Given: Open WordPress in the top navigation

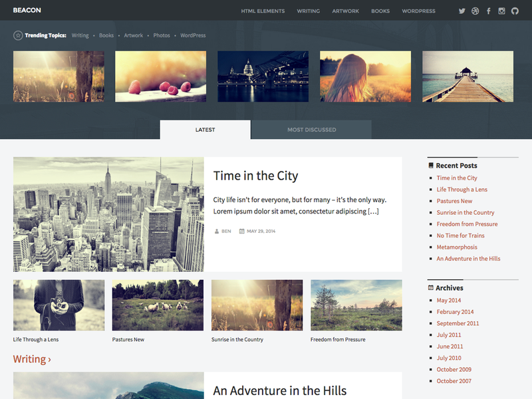Looking at the screenshot, I should pos(419,11).
